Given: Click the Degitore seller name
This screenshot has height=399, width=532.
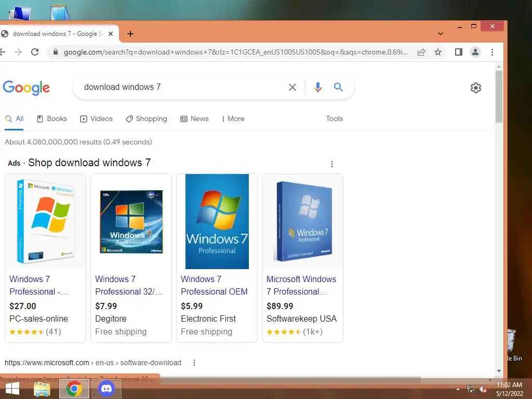Looking at the screenshot, I should [x=111, y=318].
